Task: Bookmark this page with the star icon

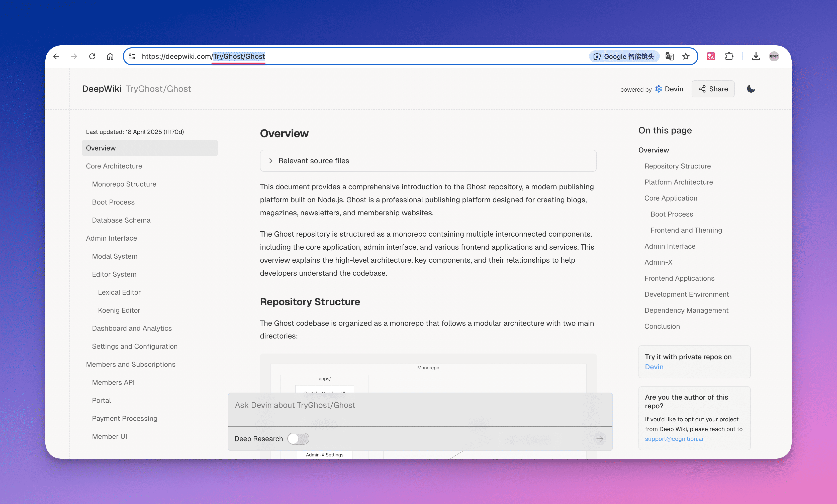Action: click(686, 56)
